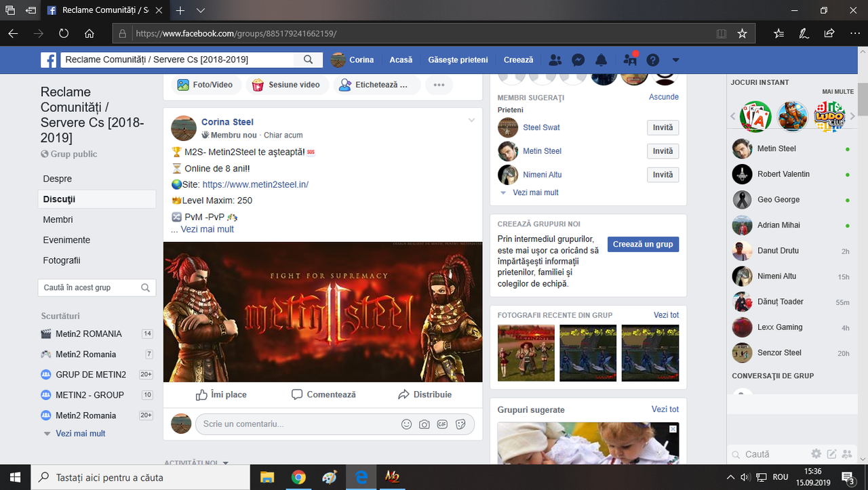
Task: Click Vezi tot for recent group photos
Action: coord(666,315)
